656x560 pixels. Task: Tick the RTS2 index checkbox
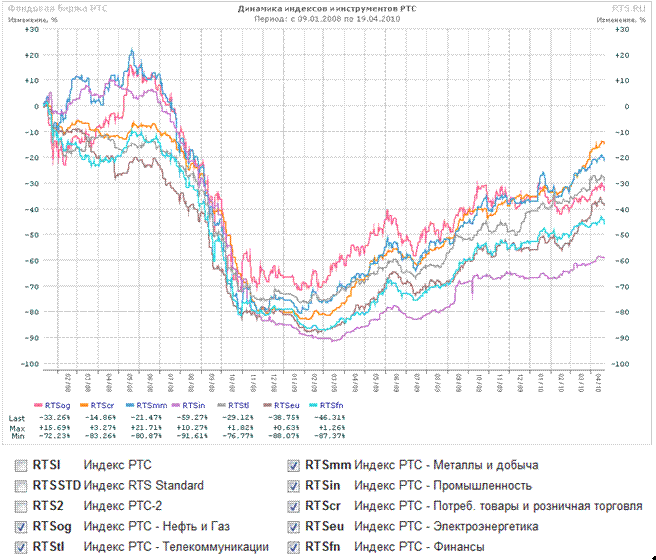coord(20,506)
